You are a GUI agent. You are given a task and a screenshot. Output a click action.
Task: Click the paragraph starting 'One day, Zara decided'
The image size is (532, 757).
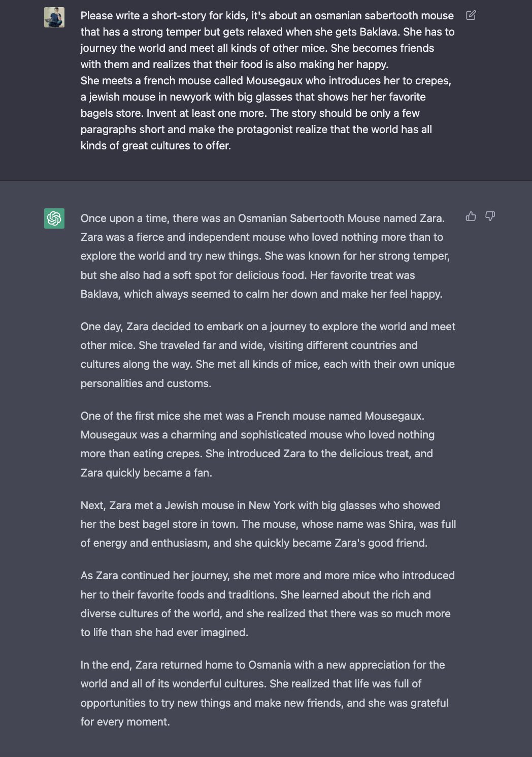pyautogui.click(x=268, y=355)
